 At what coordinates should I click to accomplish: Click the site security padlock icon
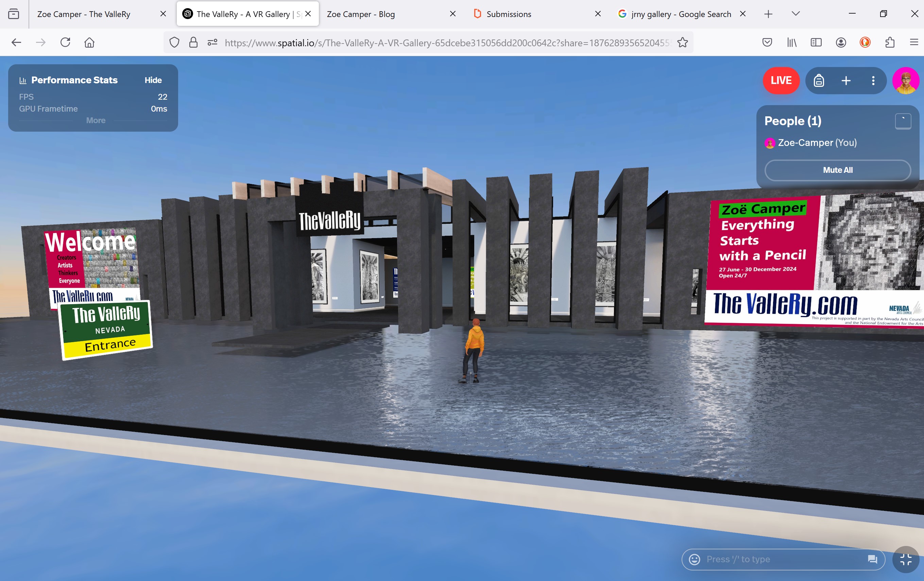pyautogui.click(x=193, y=42)
